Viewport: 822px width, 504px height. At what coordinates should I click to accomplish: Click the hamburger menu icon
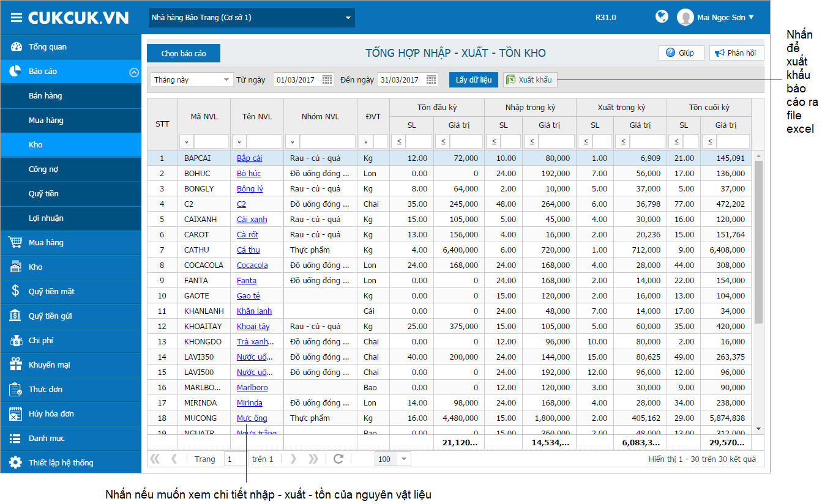[x=16, y=18]
